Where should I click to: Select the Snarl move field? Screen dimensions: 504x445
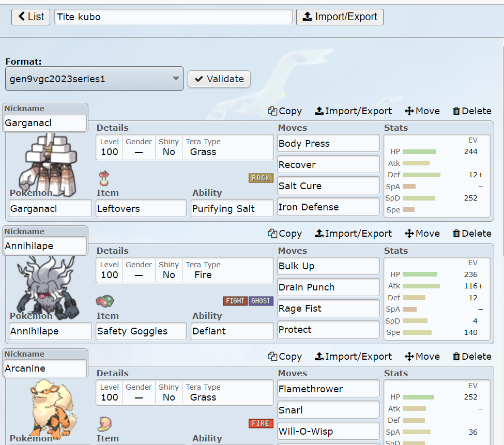[x=328, y=410]
